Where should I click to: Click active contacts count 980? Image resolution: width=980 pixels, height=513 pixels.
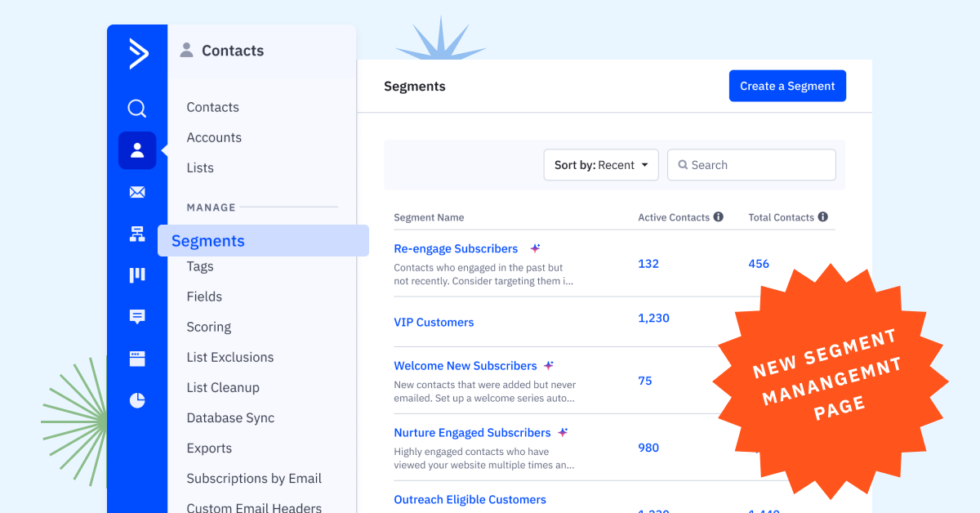648,448
